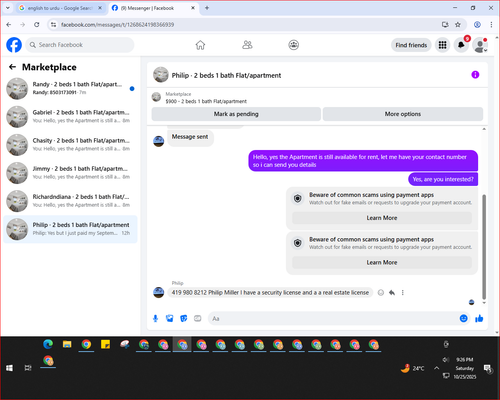500x400 pixels.
Task: Attach a photo using the image icon
Action: 170,319
